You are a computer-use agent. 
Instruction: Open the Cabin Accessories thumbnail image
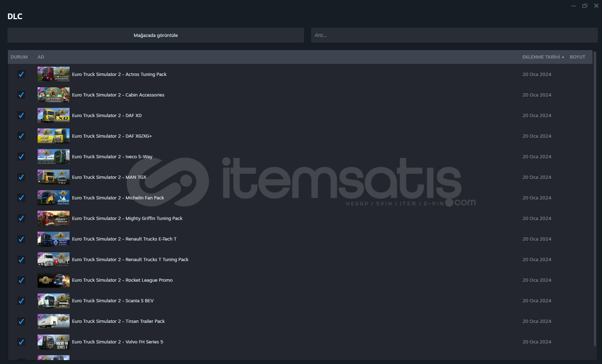coord(54,95)
